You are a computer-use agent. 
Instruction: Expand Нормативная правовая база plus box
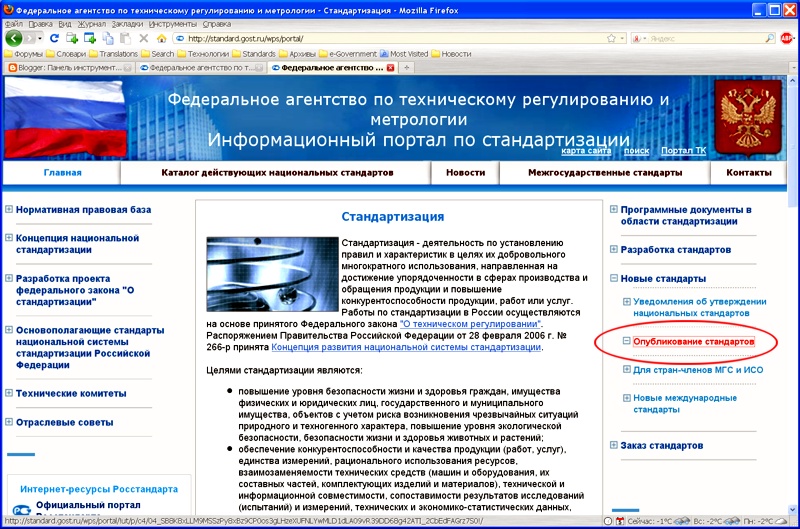(9, 209)
